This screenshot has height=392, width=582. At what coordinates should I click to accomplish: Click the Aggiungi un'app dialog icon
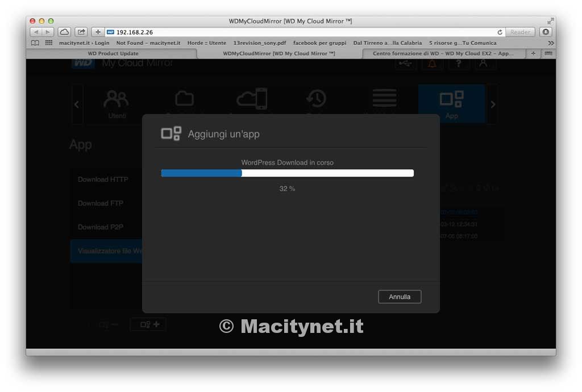pos(171,134)
